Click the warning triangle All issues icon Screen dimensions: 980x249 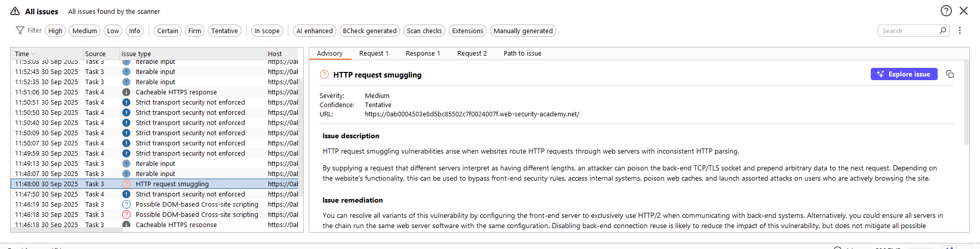click(x=15, y=11)
